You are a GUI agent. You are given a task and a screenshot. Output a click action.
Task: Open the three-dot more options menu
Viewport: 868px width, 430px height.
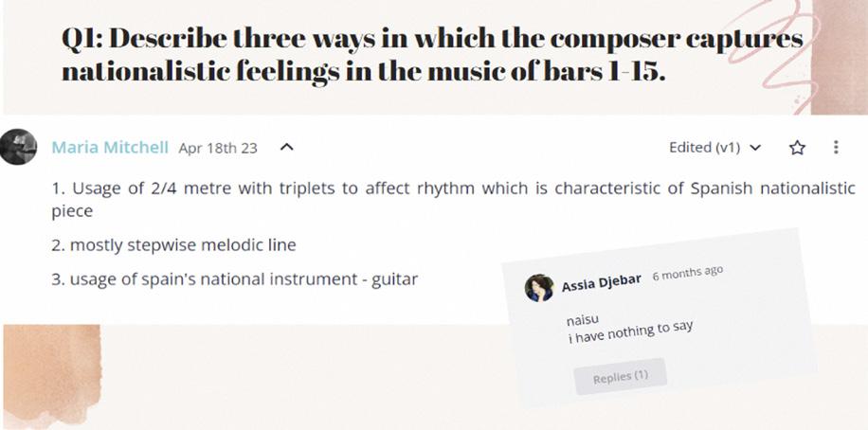pos(835,147)
